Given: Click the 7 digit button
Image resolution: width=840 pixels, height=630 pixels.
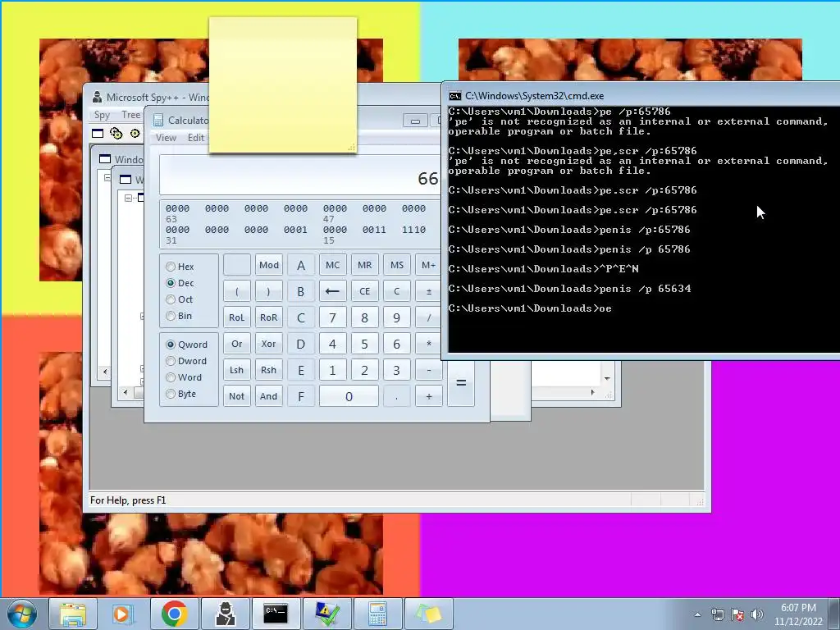Looking at the screenshot, I should click(x=333, y=317).
